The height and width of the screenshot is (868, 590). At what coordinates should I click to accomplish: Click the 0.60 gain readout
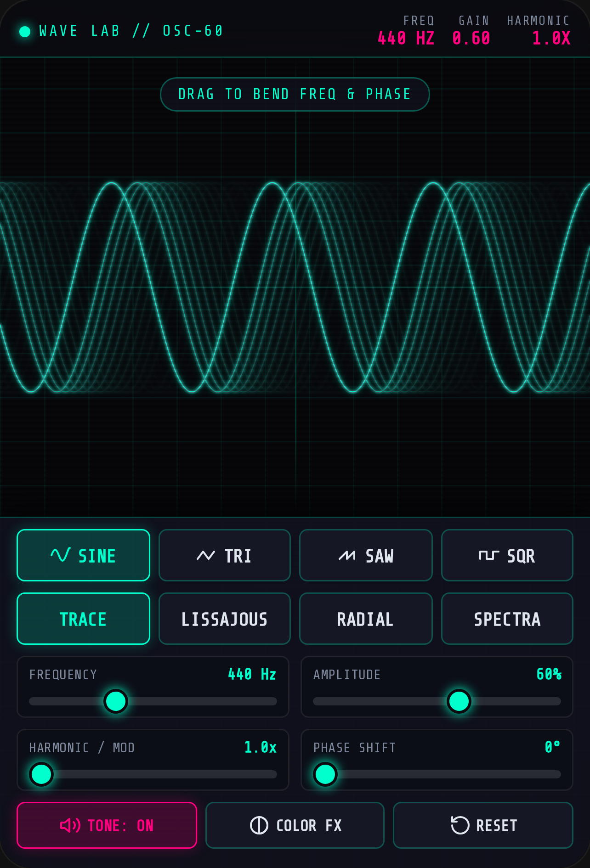pyautogui.click(x=471, y=38)
